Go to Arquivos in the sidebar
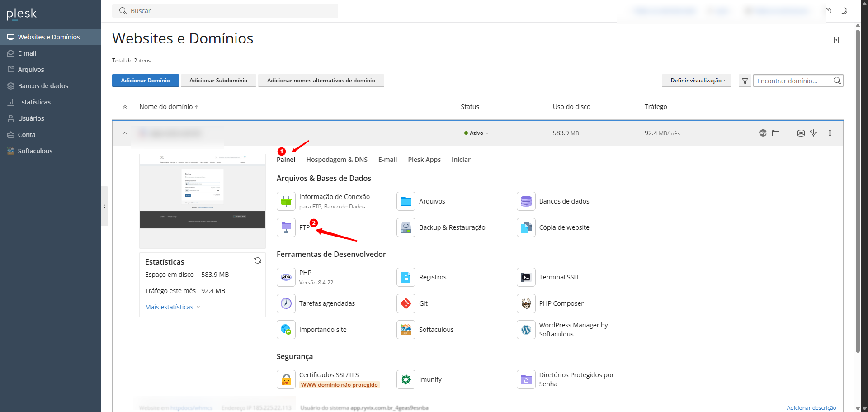 tap(51, 70)
